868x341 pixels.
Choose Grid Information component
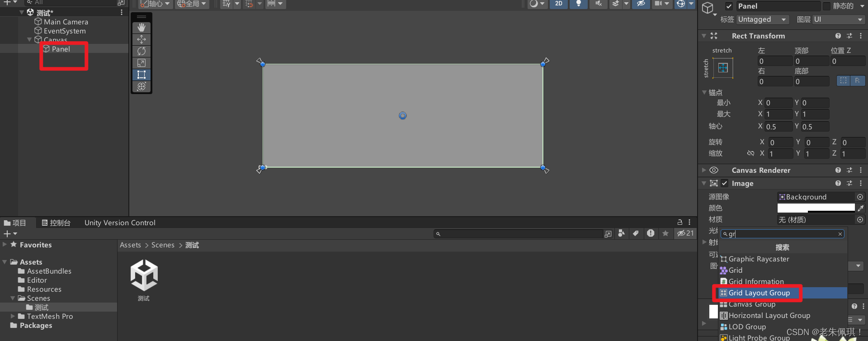click(783, 281)
